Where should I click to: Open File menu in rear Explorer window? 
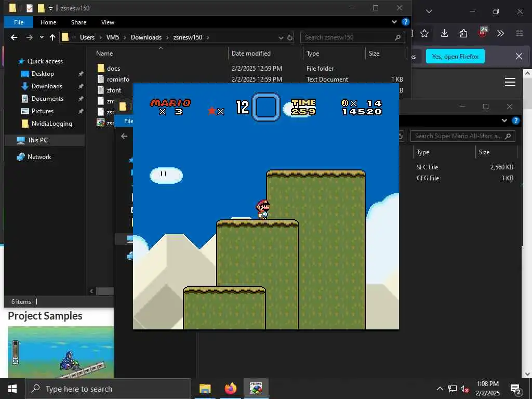[x=124, y=121]
